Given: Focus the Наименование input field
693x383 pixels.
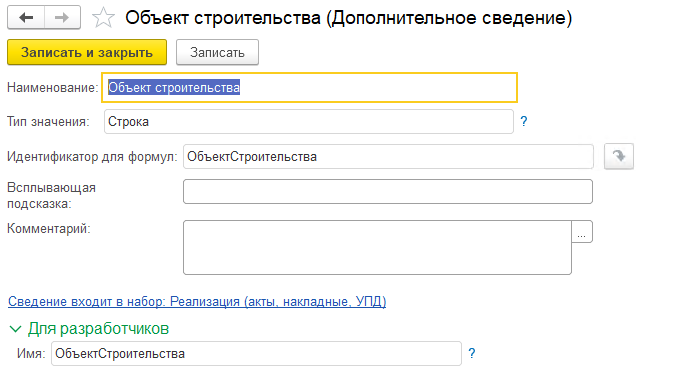Looking at the screenshot, I should [x=309, y=87].
